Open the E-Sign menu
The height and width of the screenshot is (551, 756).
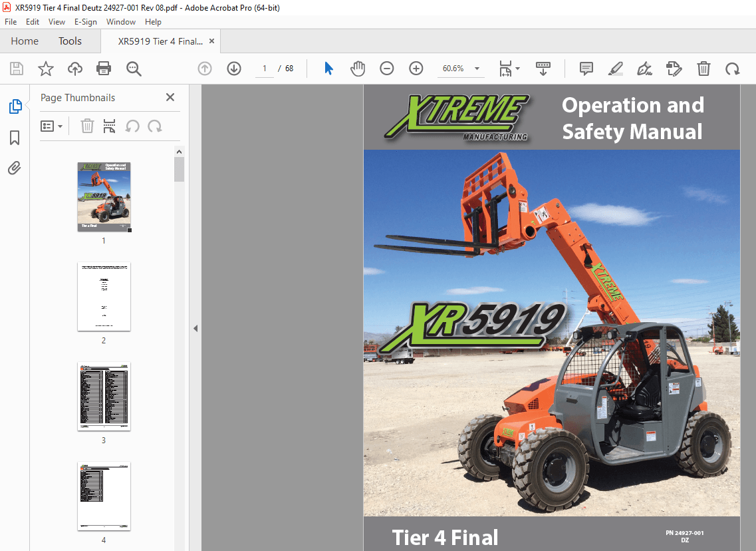click(x=85, y=22)
